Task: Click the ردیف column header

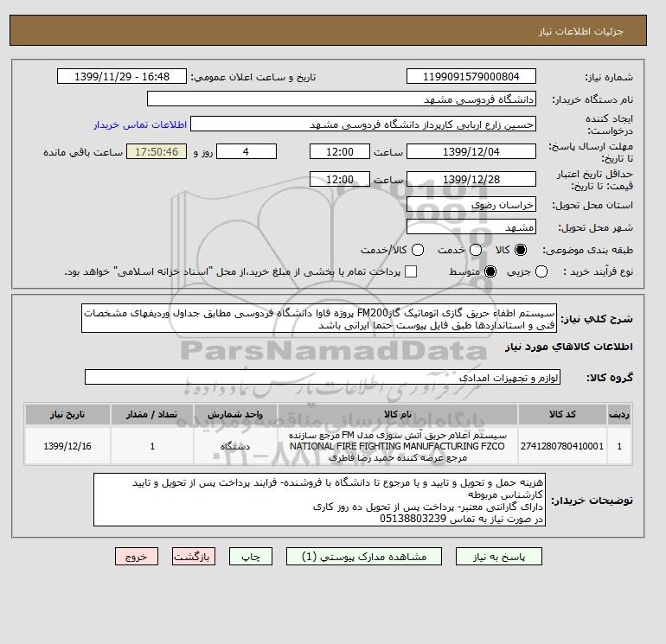Action: pyautogui.click(x=619, y=414)
